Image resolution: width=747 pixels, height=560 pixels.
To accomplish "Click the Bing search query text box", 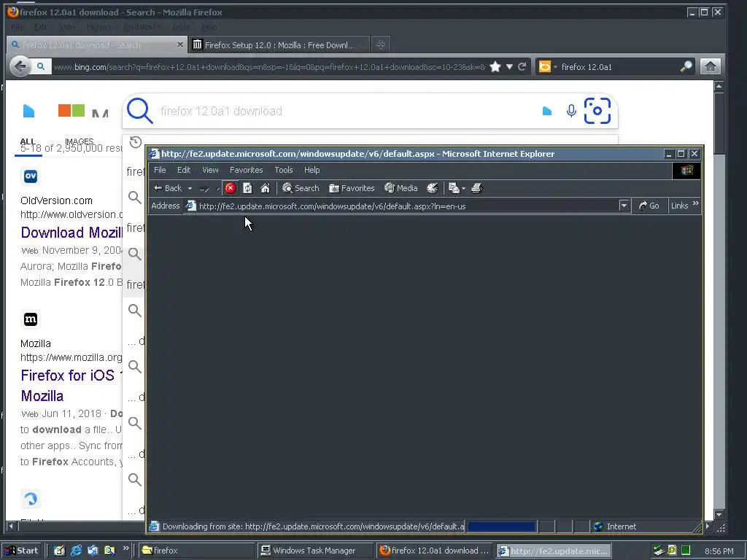I will 348,111.
